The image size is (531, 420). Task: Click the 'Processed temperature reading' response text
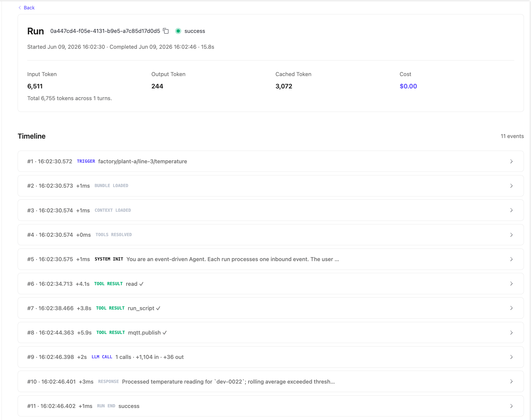228,382
